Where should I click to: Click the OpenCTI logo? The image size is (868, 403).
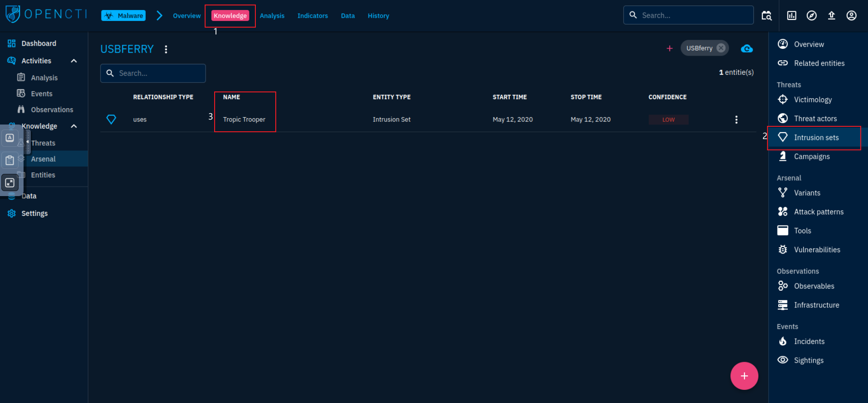pos(46,14)
